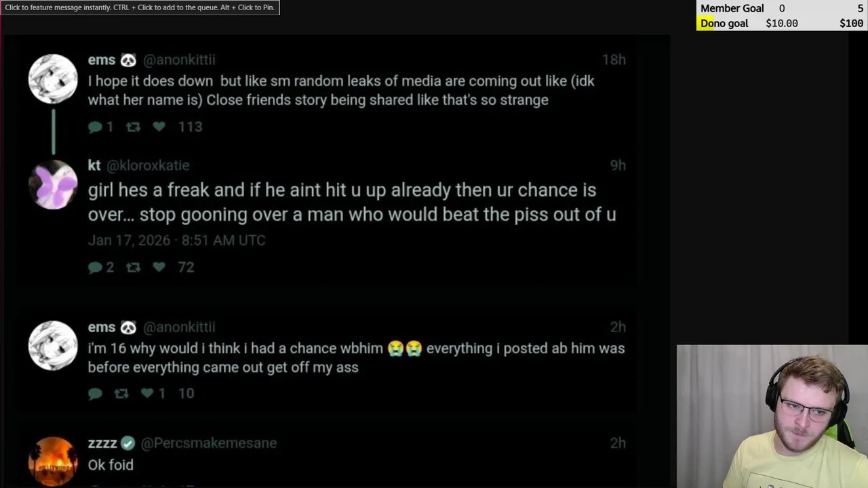
Task: Retweet kt's tweet with 72 likes
Action: [133, 268]
